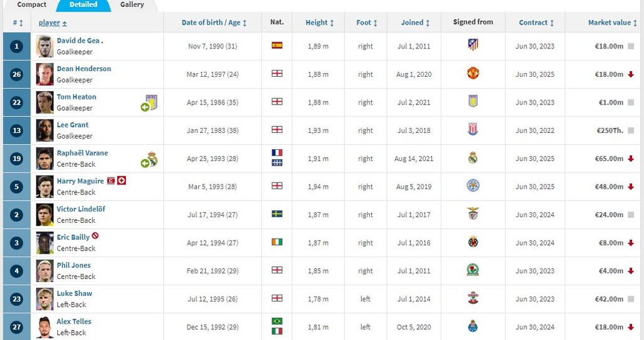The height and width of the screenshot is (340, 644).
Task: Sort the list by Contract expiry
Action: tap(536, 23)
